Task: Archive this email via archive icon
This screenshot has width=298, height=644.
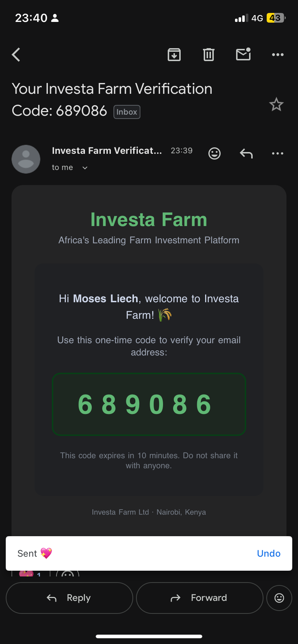Action: tap(174, 55)
